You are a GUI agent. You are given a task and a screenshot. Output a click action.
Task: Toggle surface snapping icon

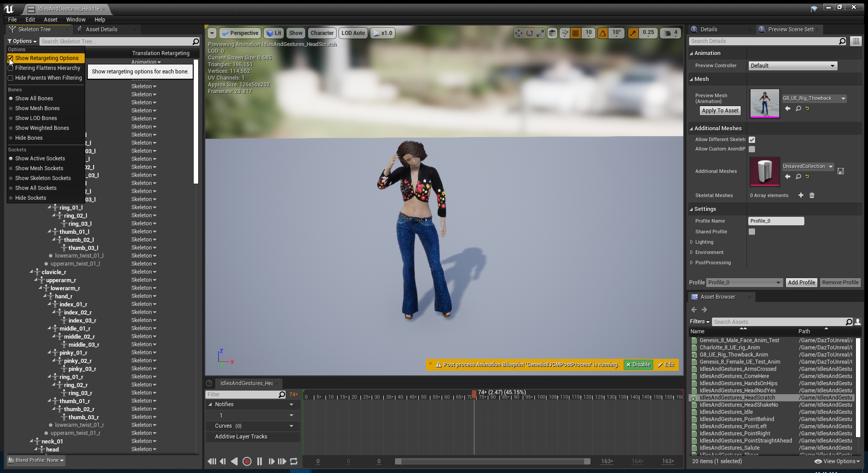[564, 33]
